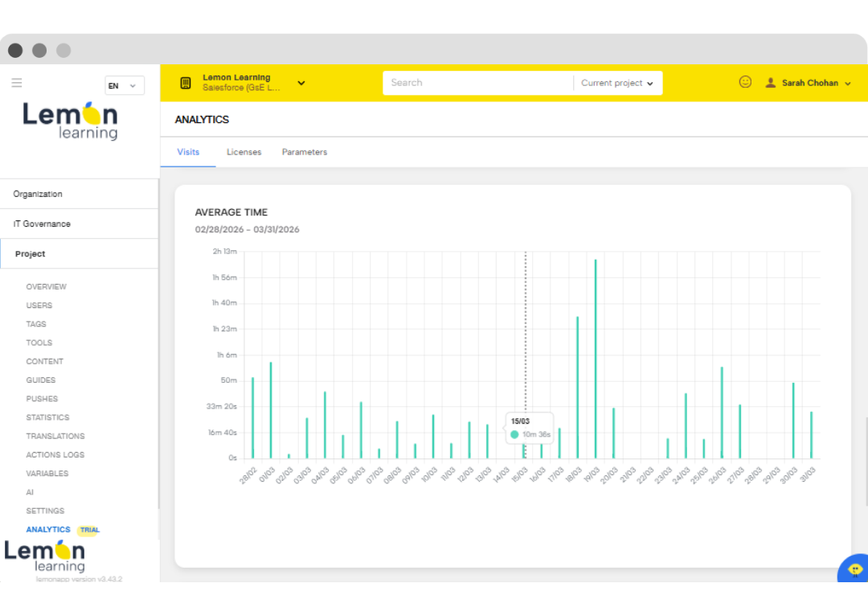Open the blue chat widget bubble
This screenshot has height=616, width=868.
(x=854, y=569)
